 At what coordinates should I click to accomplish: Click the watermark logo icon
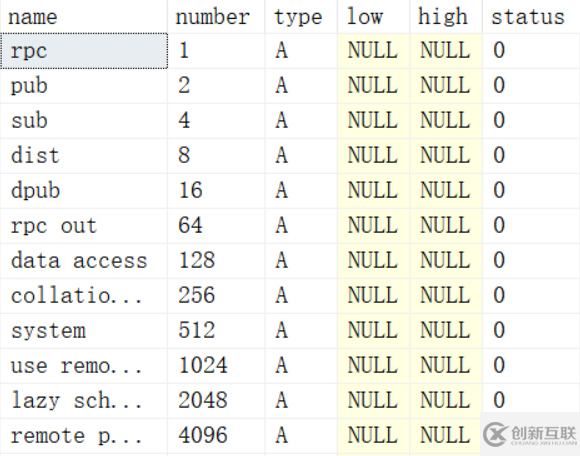click(495, 434)
